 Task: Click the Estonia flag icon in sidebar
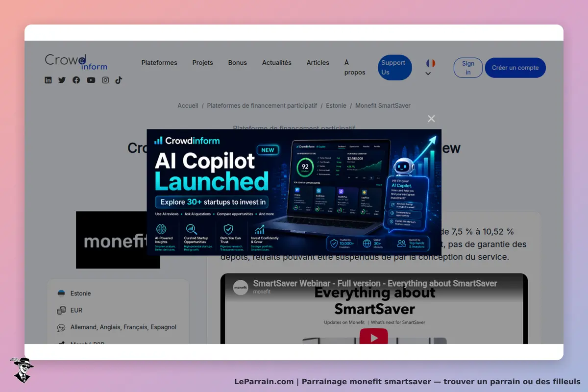(61, 294)
